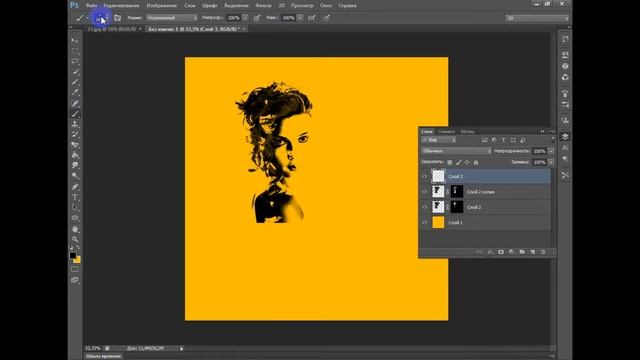Select the Clone Stamp tool
Screen dimensions: 640x360
[75, 124]
